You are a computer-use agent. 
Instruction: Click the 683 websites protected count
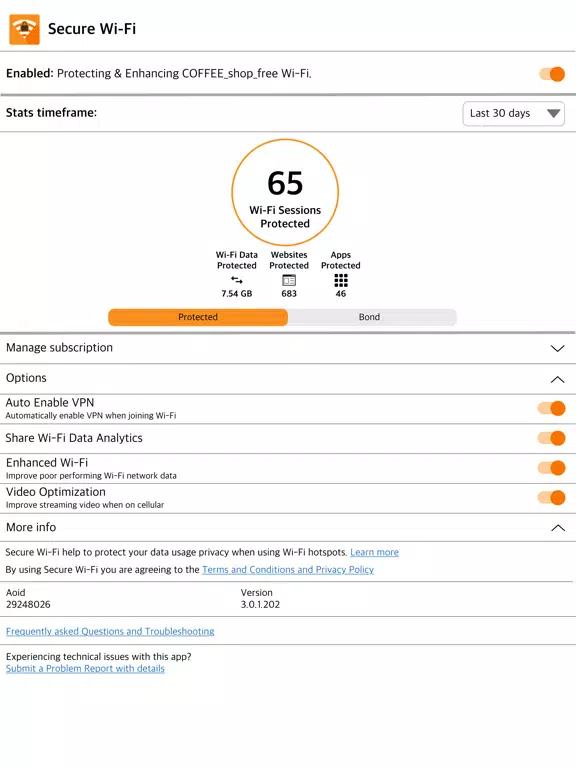289,293
